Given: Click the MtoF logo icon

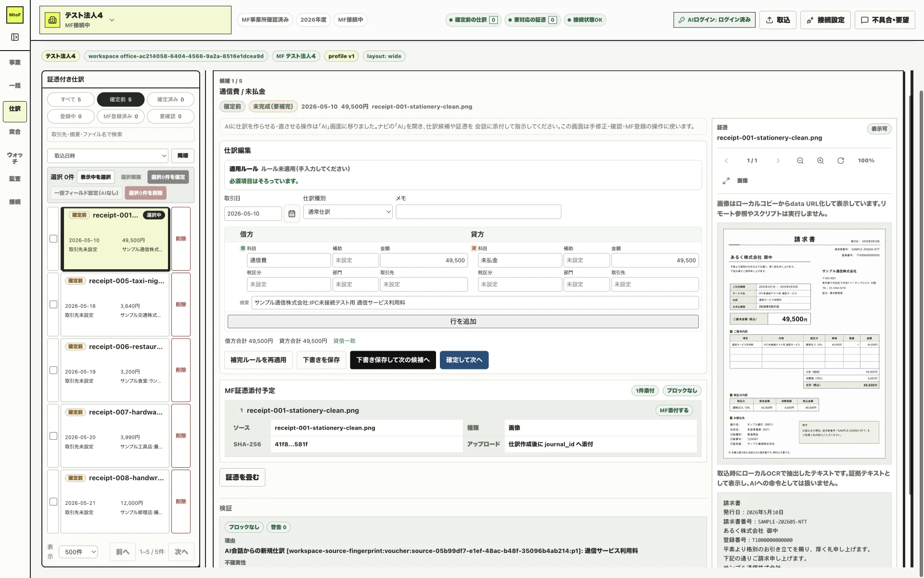Looking at the screenshot, I should pyautogui.click(x=15, y=15).
